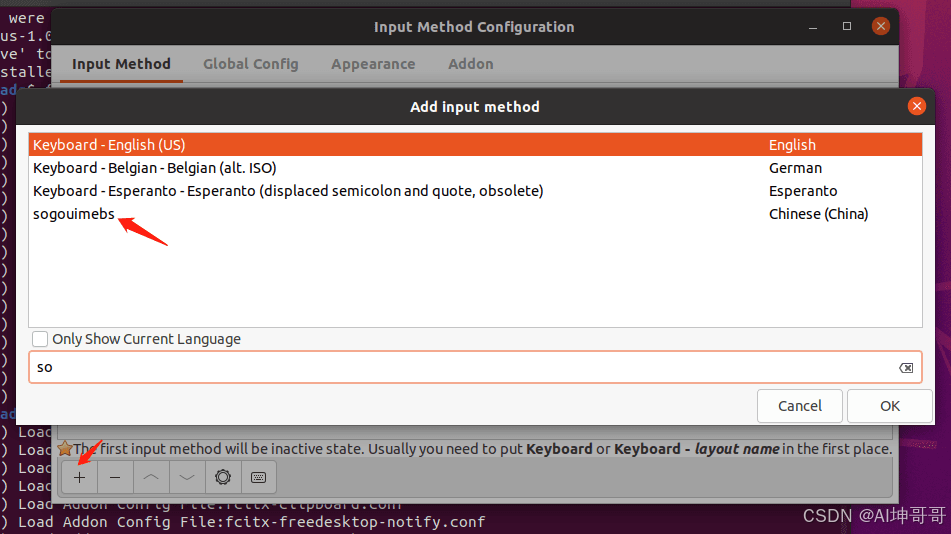This screenshot has height=534, width=951.
Task: Click the Cancel button
Action: pyautogui.click(x=799, y=406)
